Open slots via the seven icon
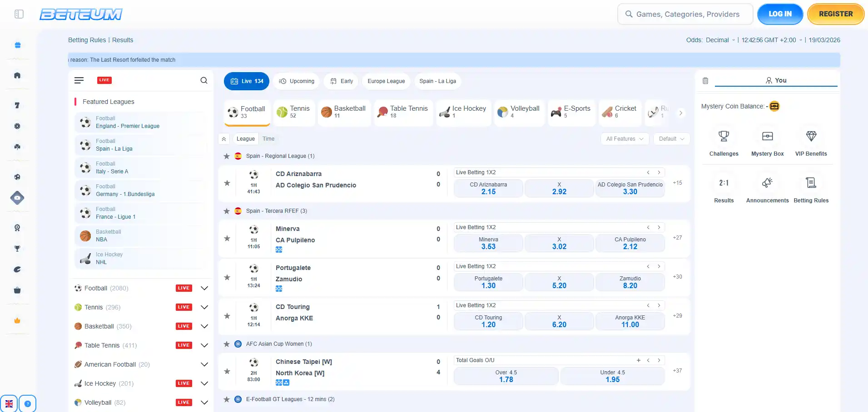This screenshot has width=868, height=412. pos(17,105)
